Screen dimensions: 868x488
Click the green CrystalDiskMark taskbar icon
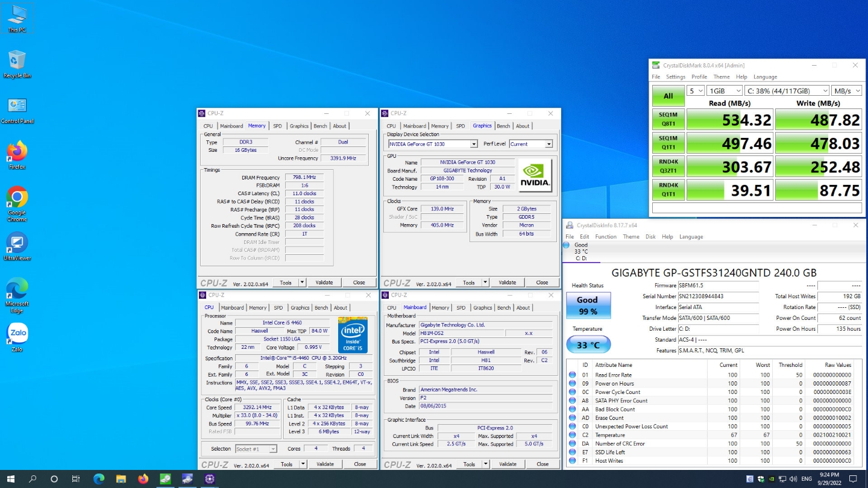pos(165,479)
